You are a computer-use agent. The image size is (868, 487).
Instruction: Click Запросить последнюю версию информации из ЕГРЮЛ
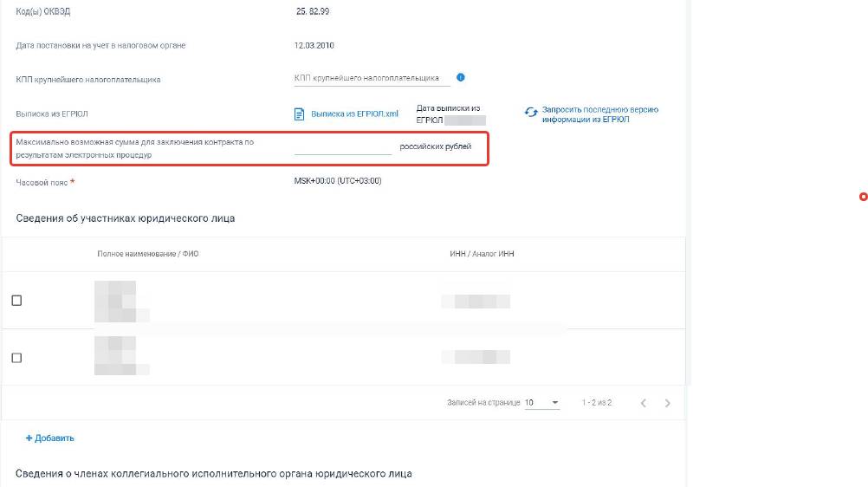[599, 114]
